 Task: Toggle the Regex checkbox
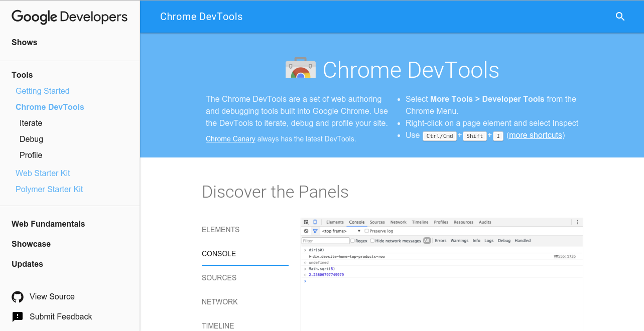click(353, 241)
